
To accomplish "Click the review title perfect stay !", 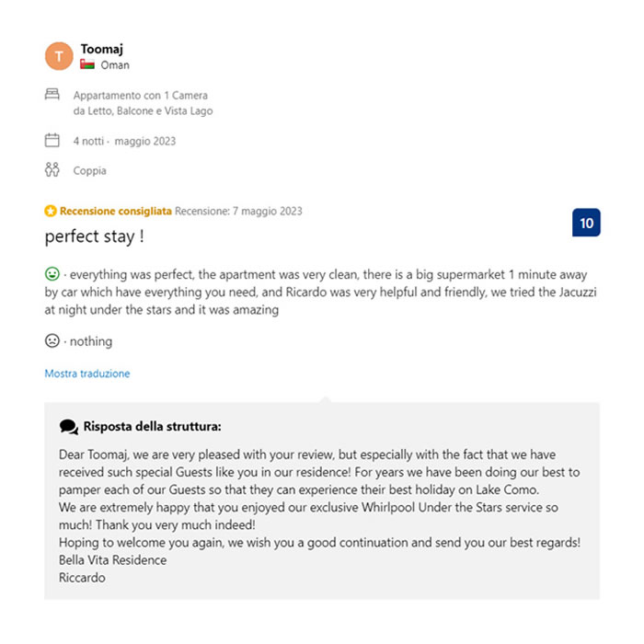I will [x=95, y=236].
